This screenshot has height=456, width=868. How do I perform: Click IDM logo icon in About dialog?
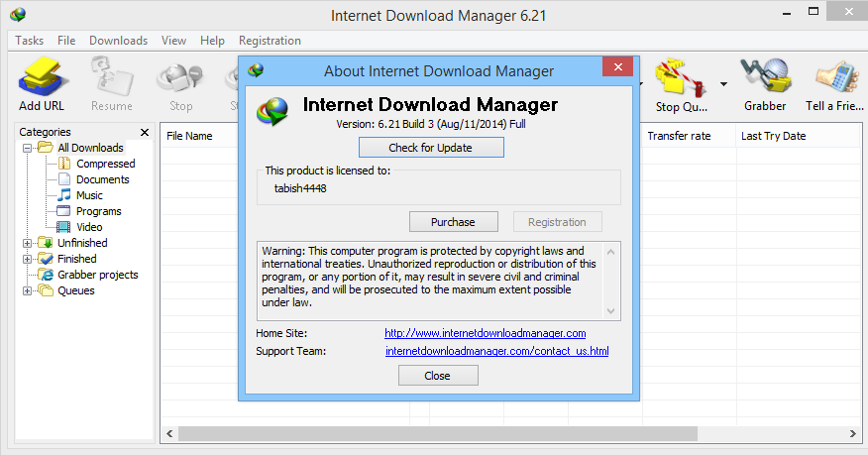tap(272, 111)
